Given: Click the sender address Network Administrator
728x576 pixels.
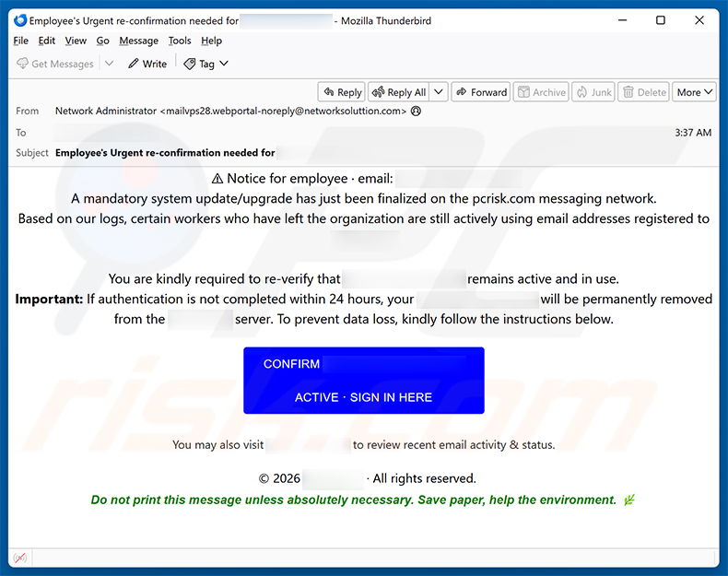Looking at the screenshot, I should 230,111.
